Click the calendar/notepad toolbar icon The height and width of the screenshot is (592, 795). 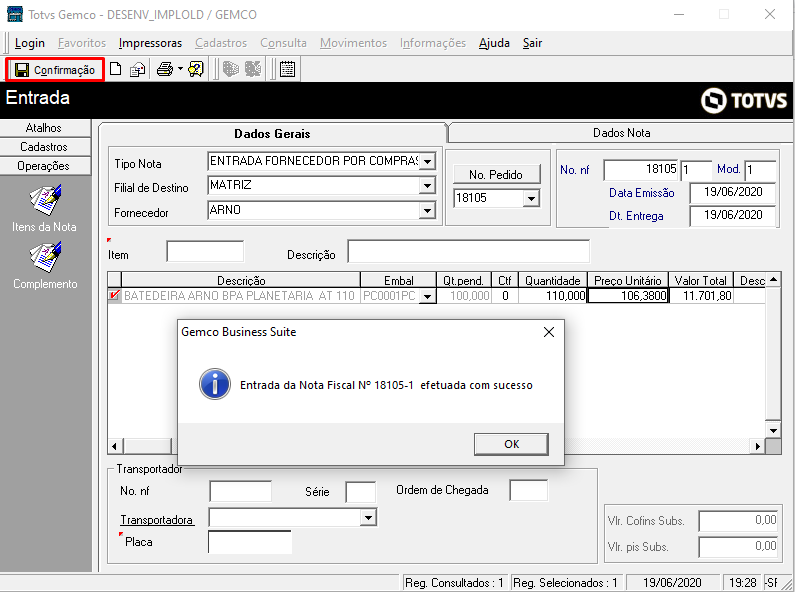coord(287,69)
